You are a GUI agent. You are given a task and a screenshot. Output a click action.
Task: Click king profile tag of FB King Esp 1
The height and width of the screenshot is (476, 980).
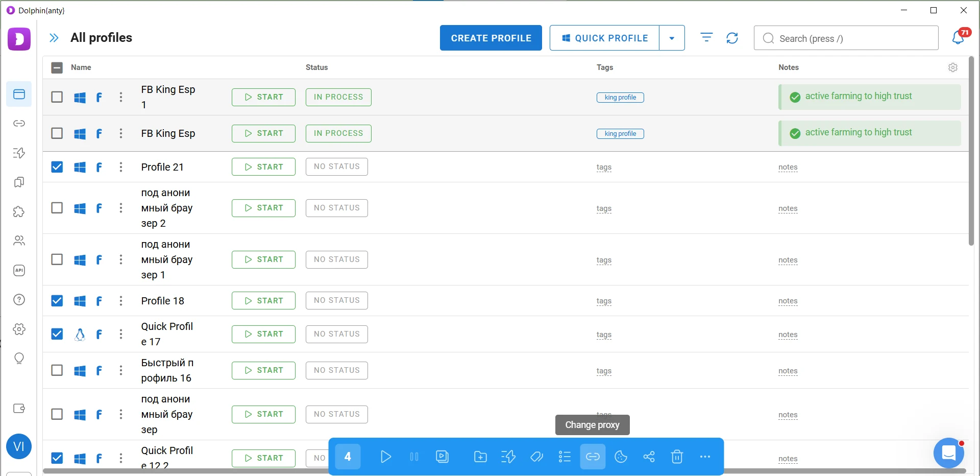[x=620, y=97]
